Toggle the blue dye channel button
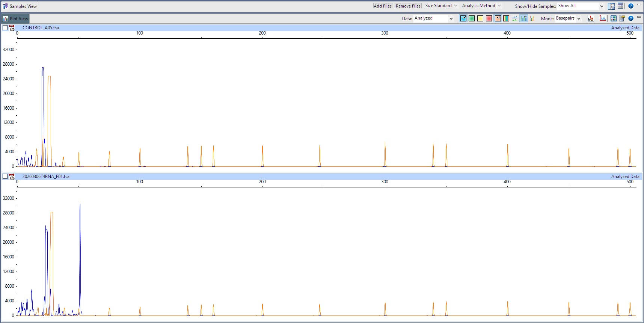This screenshot has width=644, height=323. (x=463, y=18)
